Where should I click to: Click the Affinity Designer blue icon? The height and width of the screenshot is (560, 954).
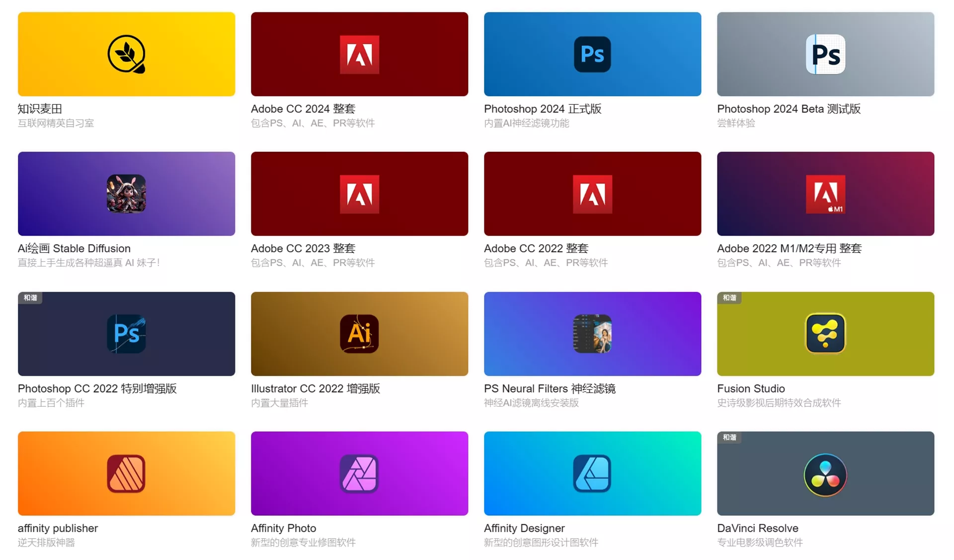click(592, 474)
